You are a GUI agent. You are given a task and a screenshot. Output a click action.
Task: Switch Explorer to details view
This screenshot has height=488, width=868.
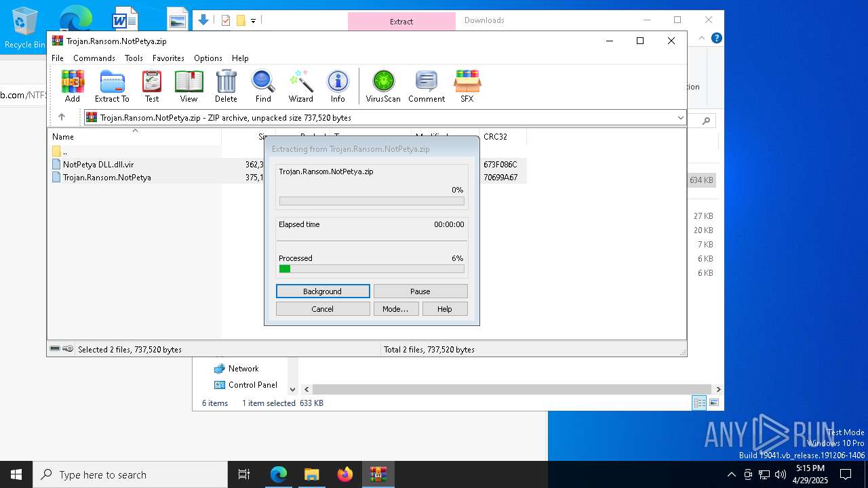699,403
